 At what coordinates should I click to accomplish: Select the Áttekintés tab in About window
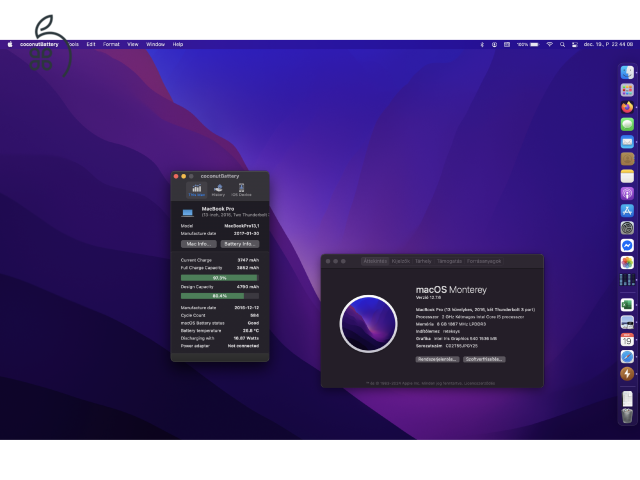(x=375, y=261)
